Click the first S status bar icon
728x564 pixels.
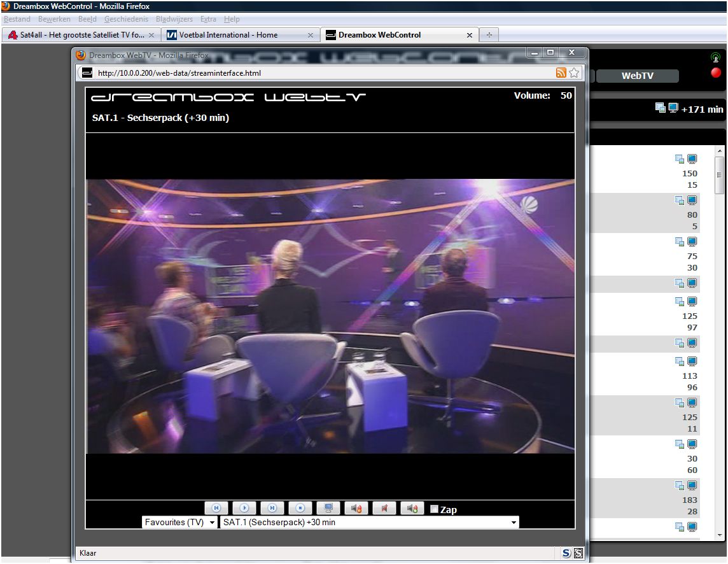coord(566,553)
